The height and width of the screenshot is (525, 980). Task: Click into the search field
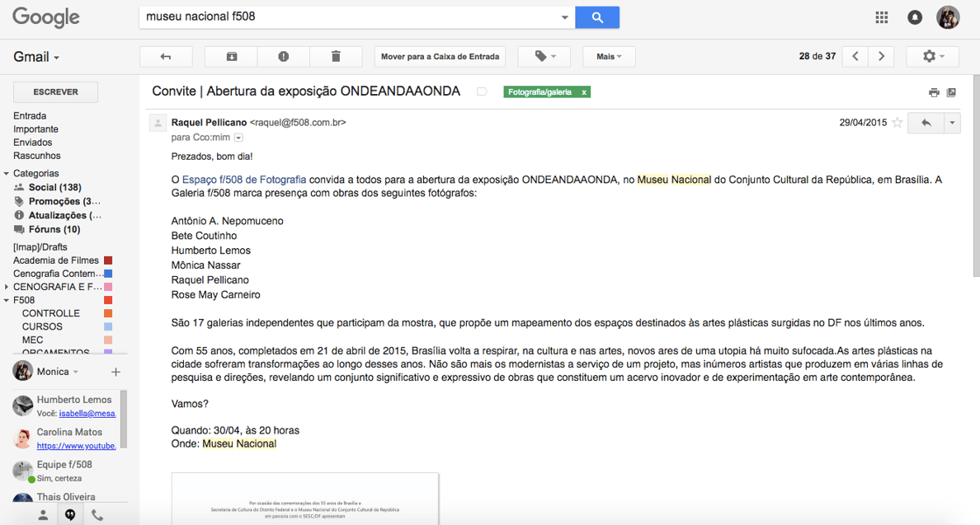pos(350,16)
